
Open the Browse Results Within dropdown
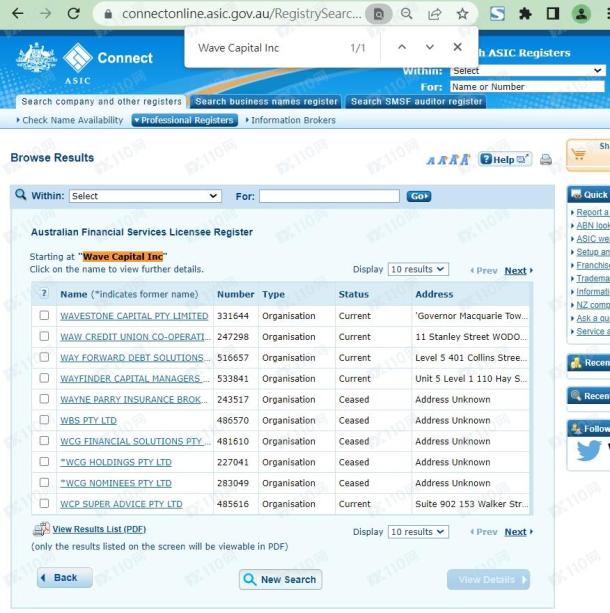(x=145, y=196)
